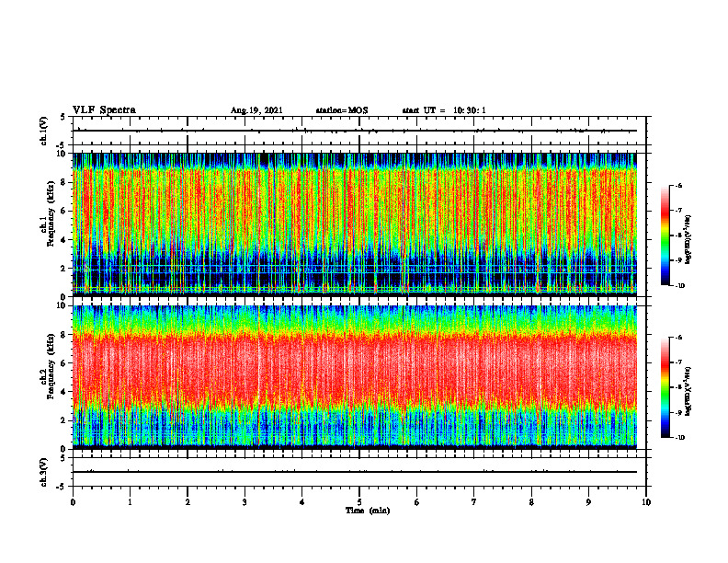The width and height of the screenshot is (728, 563).
Task: Click the 6 kHz tick on ch.2 axis
Action: coord(64,363)
